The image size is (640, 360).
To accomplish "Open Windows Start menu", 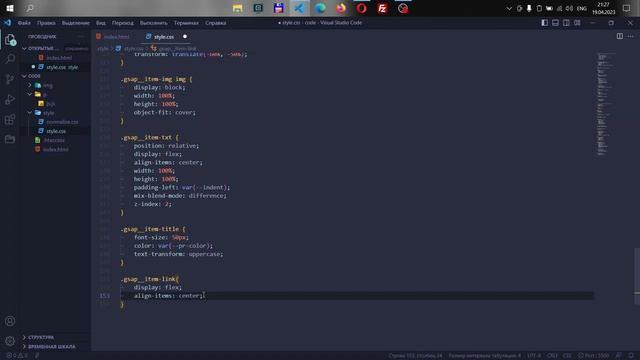I will tap(10, 8).
